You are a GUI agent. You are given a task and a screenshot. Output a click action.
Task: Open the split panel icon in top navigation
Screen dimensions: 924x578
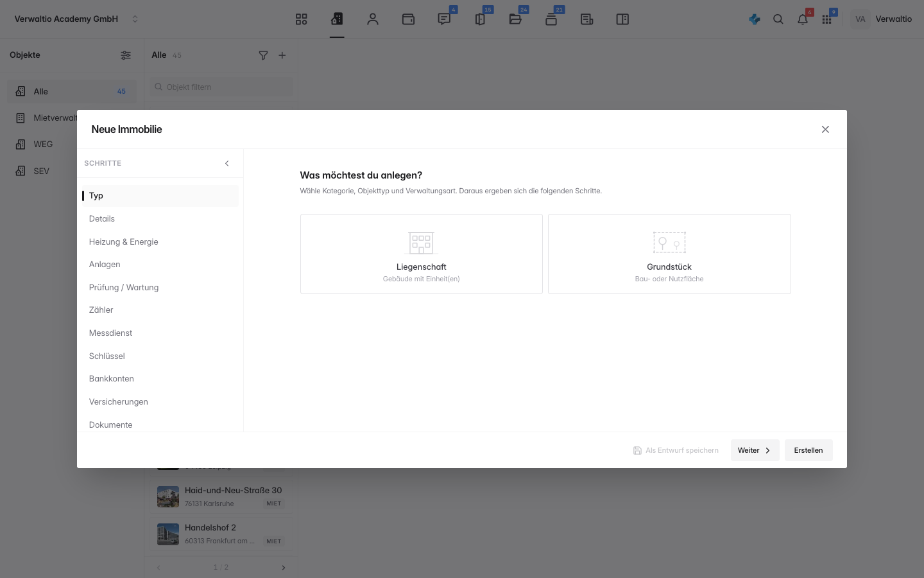click(622, 19)
